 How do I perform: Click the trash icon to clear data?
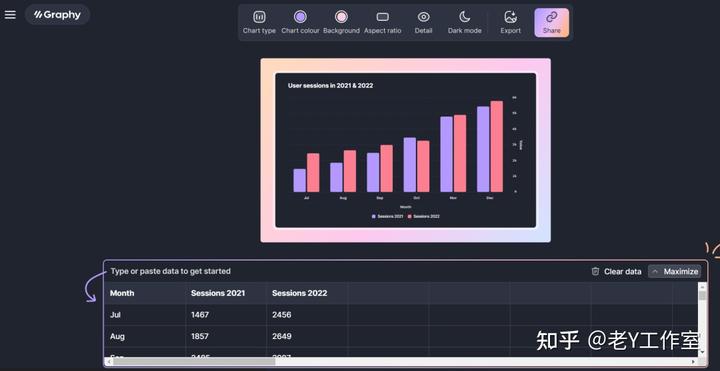595,271
